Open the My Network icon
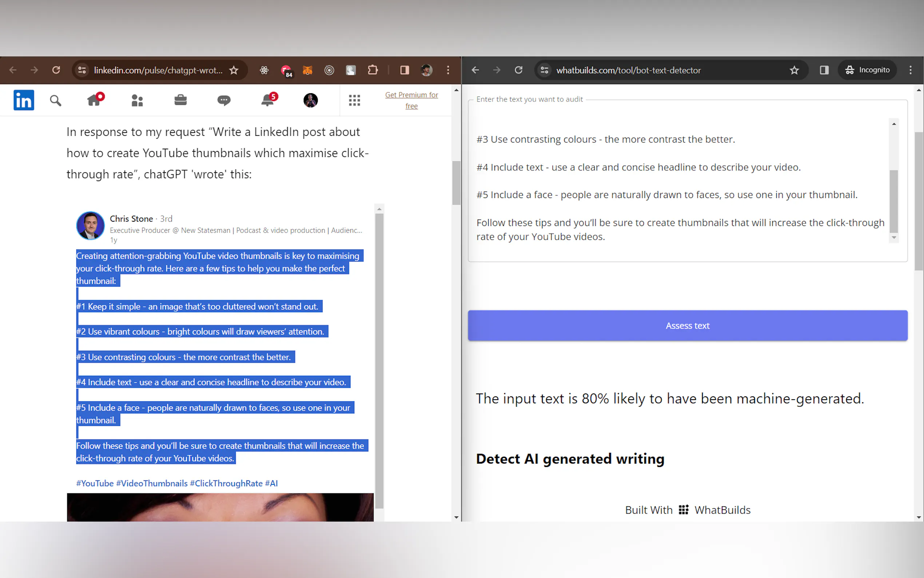Image resolution: width=924 pixels, height=578 pixels. point(138,100)
